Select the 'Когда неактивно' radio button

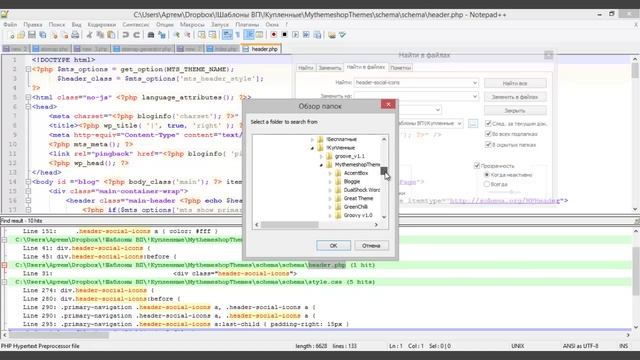[487, 175]
